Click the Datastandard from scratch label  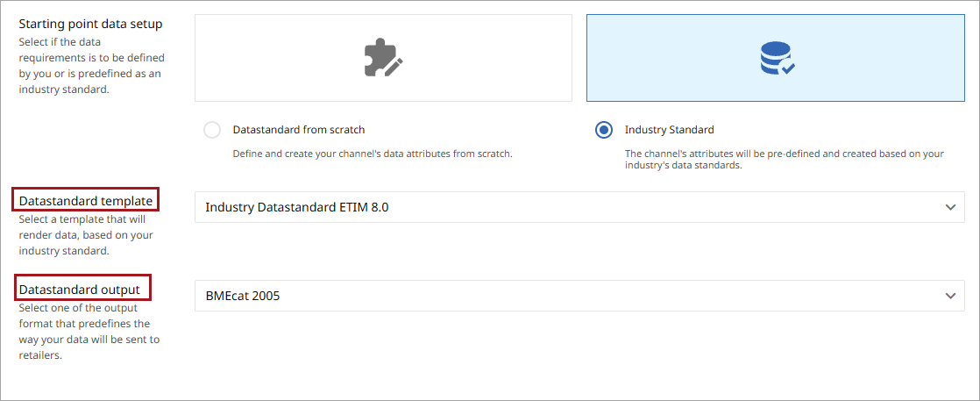[299, 130]
